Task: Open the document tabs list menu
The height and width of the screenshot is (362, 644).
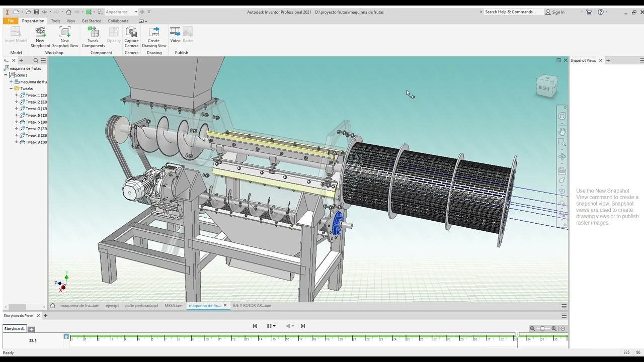Action: click(564, 306)
